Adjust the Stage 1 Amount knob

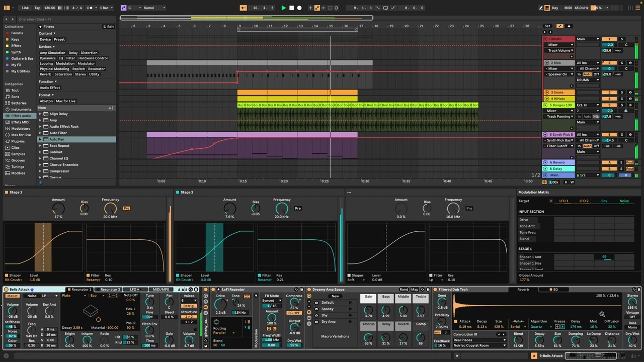pyautogui.click(x=58, y=208)
